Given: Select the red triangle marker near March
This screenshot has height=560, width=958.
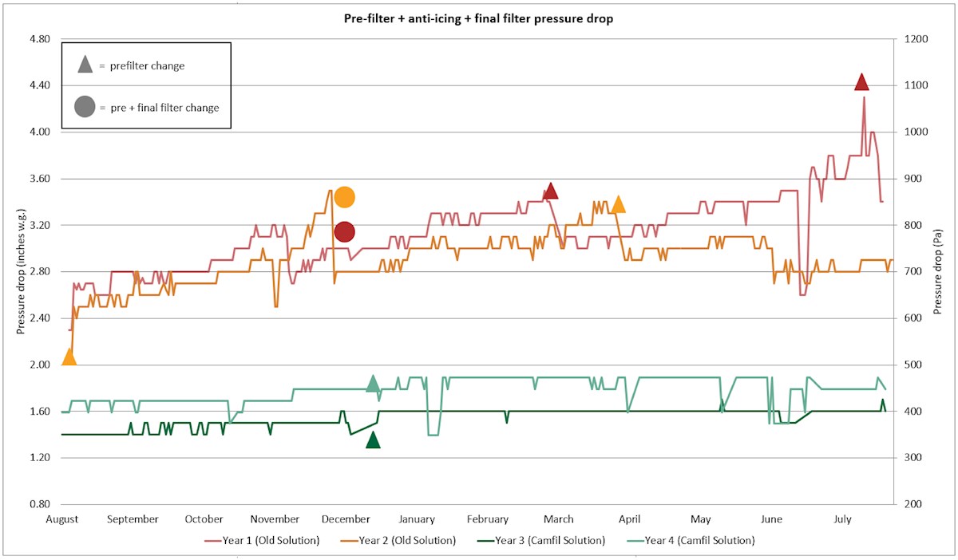Looking at the screenshot, I should point(550,191).
